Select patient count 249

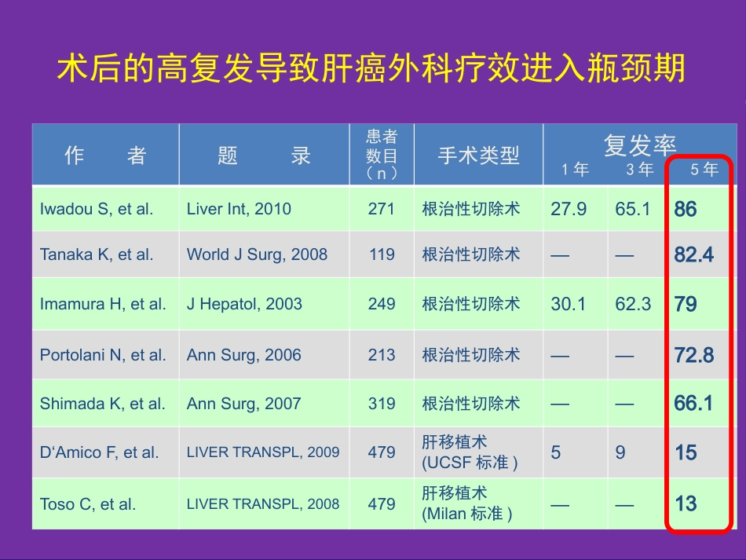pos(382,304)
